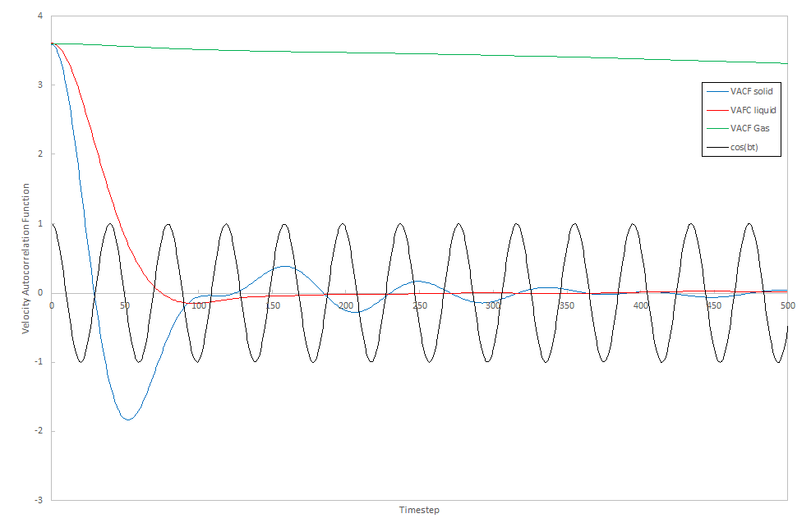Click the x-axis tick label '150'
Image resolution: width=811 pixels, height=532 pixels.
pos(273,305)
